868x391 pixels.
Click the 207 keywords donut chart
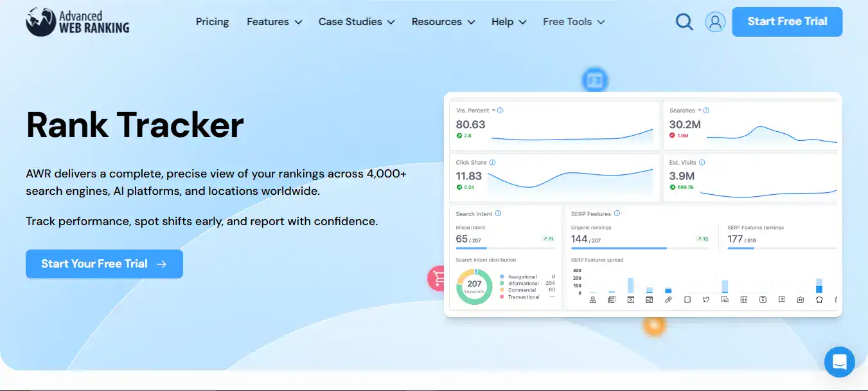click(474, 287)
